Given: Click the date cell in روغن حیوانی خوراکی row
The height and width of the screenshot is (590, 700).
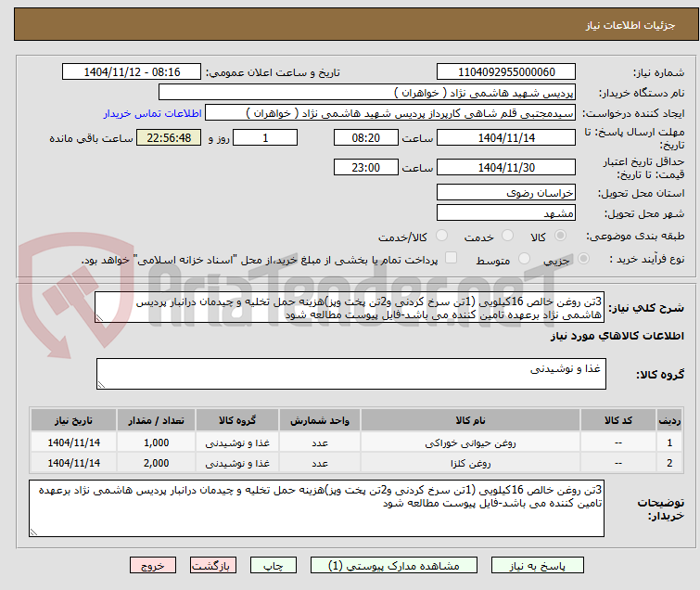Looking at the screenshot, I should tap(73, 442).
